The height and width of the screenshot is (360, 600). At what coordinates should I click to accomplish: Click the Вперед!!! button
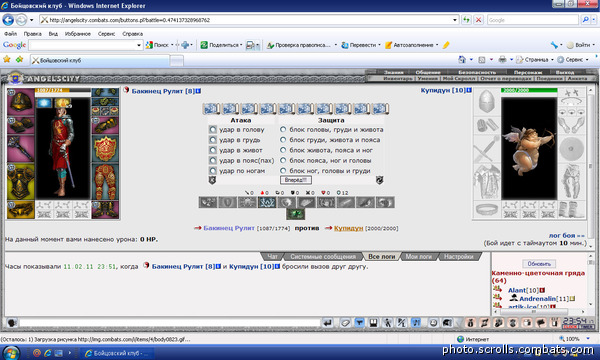click(x=296, y=180)
